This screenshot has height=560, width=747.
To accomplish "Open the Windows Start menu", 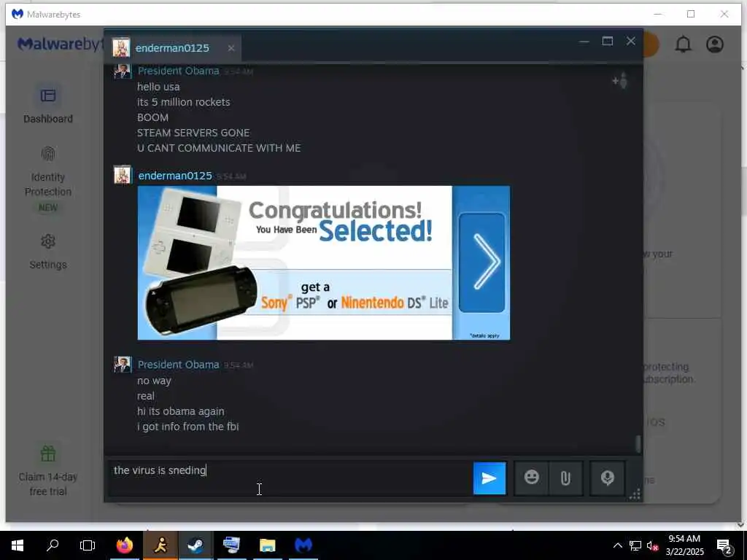I will click(18, 545).
